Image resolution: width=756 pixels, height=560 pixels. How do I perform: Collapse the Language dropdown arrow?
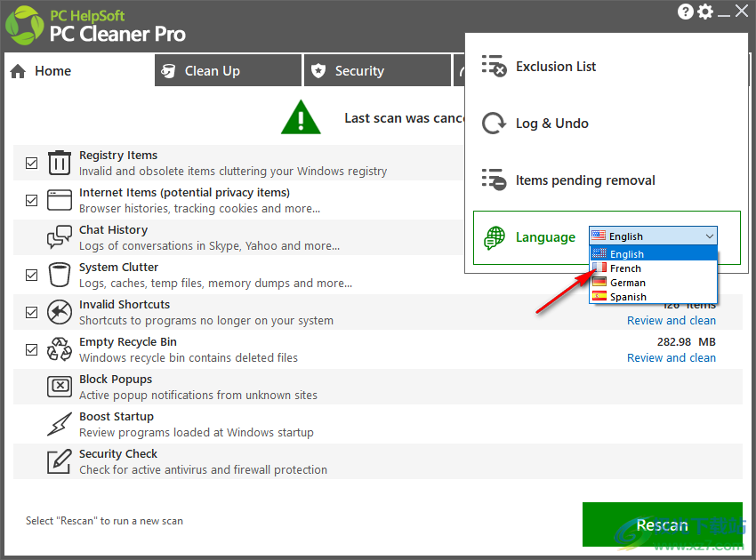709,236
